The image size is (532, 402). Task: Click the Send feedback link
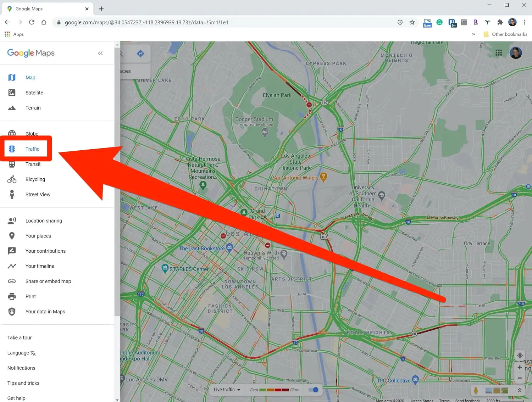tap(467, 400)
